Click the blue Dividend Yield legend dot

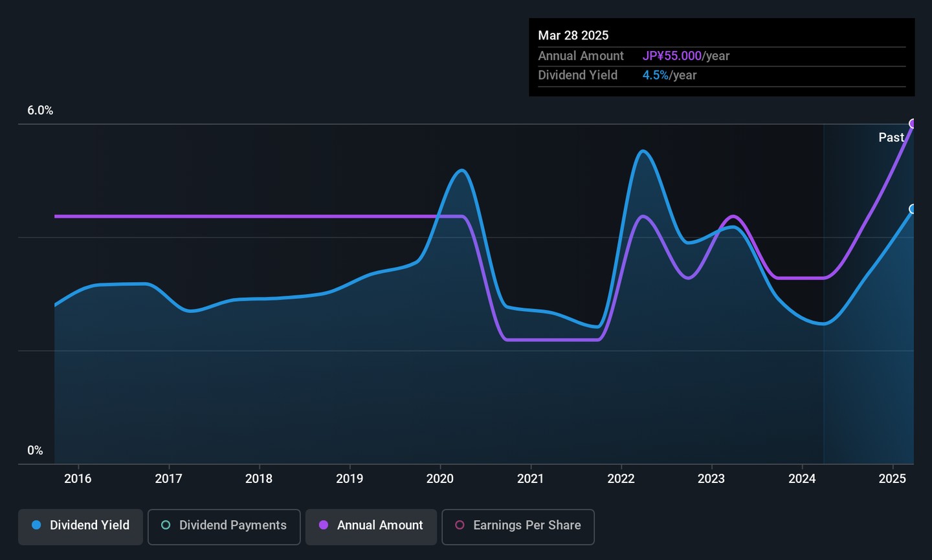pos(36,525)
